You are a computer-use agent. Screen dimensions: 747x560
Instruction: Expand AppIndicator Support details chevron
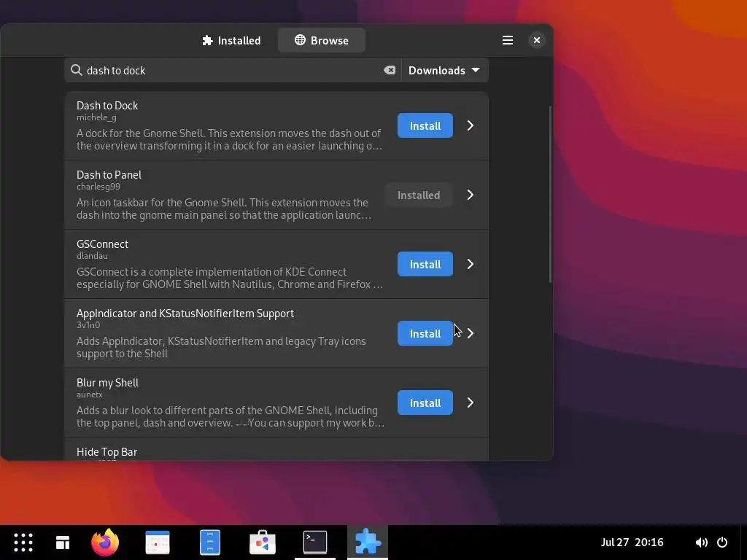click(x=471, y=334)
